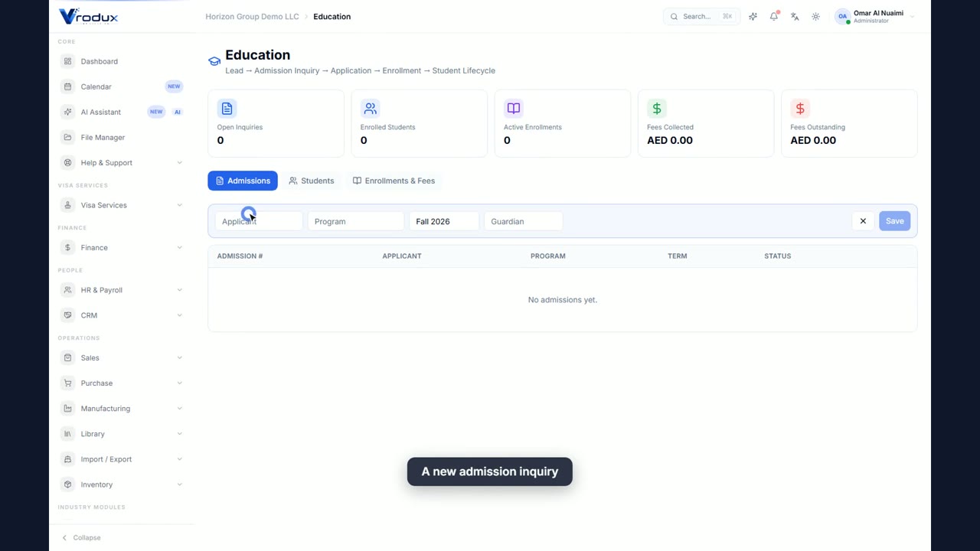Collapse the sidebar
The image size is (980, 551).
[x=81, y=537]
